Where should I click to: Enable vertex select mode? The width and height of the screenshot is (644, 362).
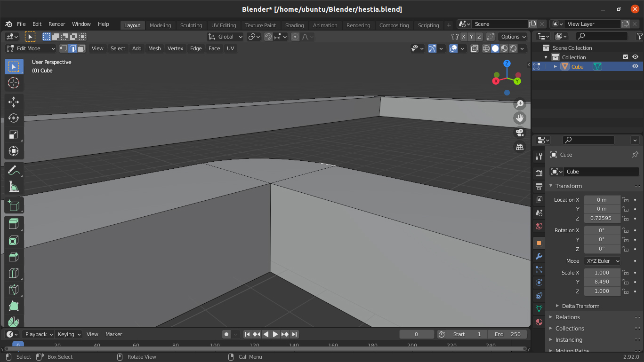[64, 48]
